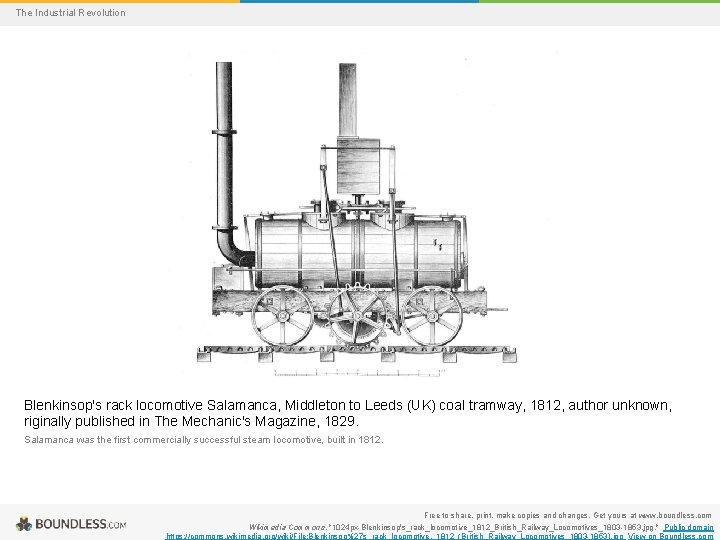Click the Boundless.com logo
720x540 pixels.
[71, 523]
